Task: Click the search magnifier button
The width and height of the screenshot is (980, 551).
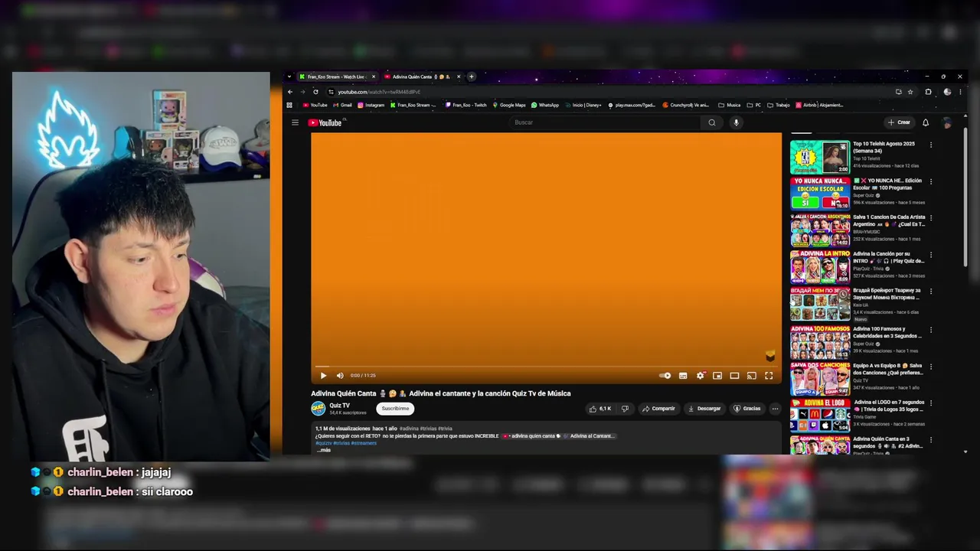Action: (x=712, y=122)
